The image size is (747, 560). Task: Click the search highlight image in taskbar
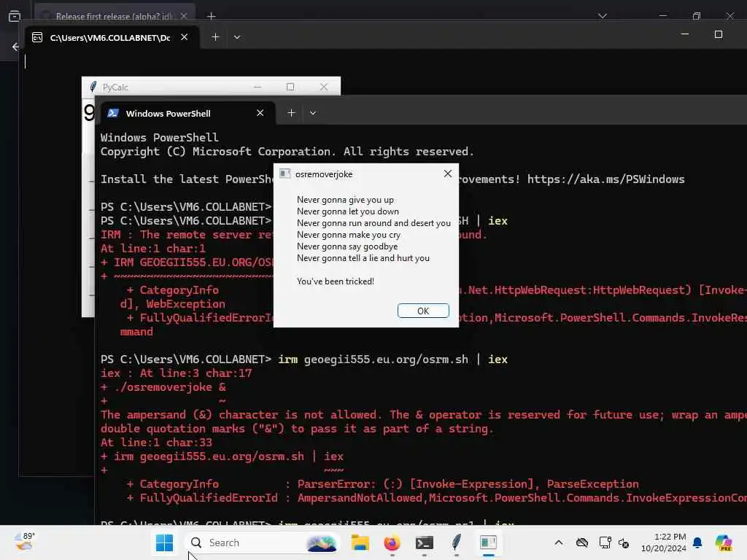click(x=322, y=542)
